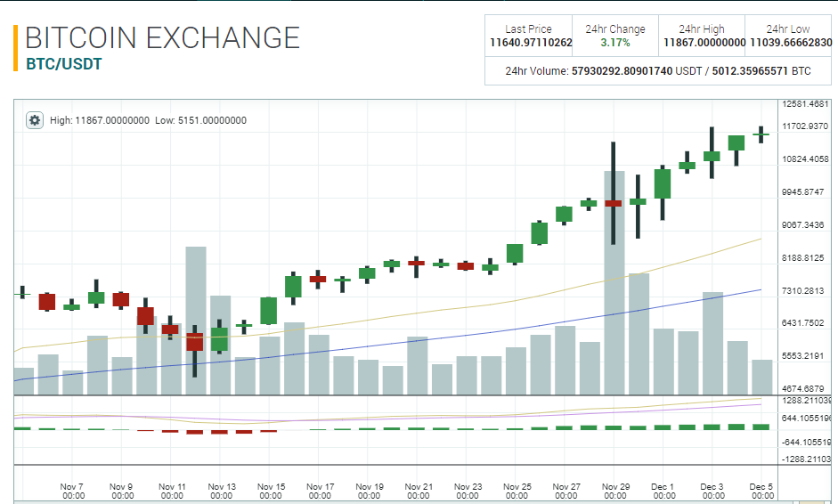Click the Nov 19 00:00 date label
The image size is (838, 504).
(x=370, y=492)
